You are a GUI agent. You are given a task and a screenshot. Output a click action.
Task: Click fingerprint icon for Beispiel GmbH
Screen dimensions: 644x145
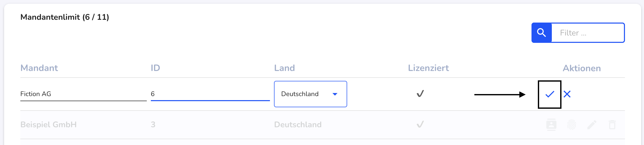[572, 125]
